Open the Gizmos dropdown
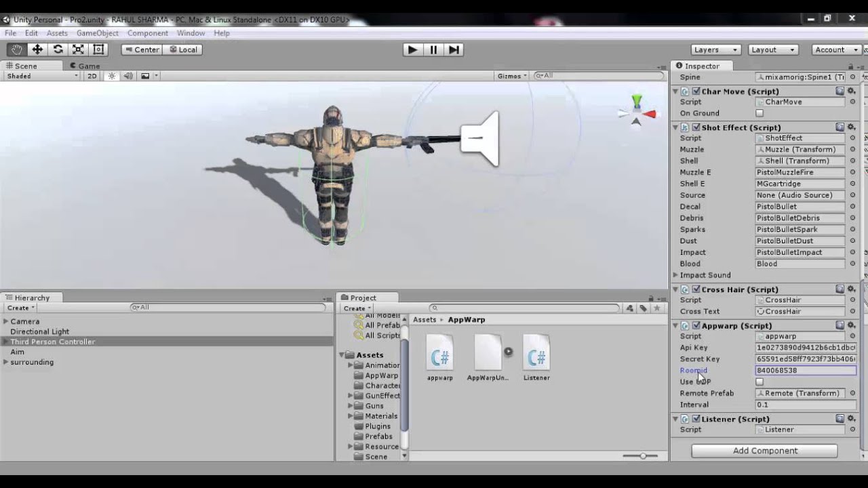 [511, 76]
